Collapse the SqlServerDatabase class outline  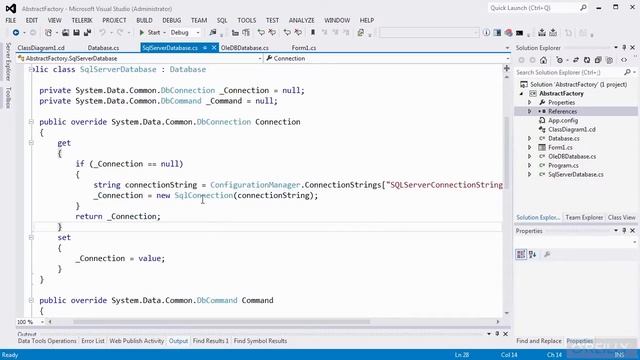pyautogui.click(x=31, y=69)
